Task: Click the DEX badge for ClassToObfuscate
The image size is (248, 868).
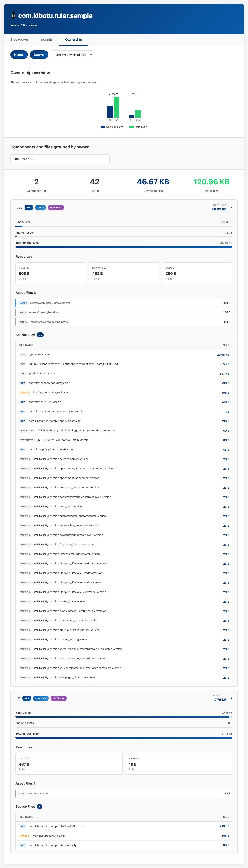Action: point(23,826)
